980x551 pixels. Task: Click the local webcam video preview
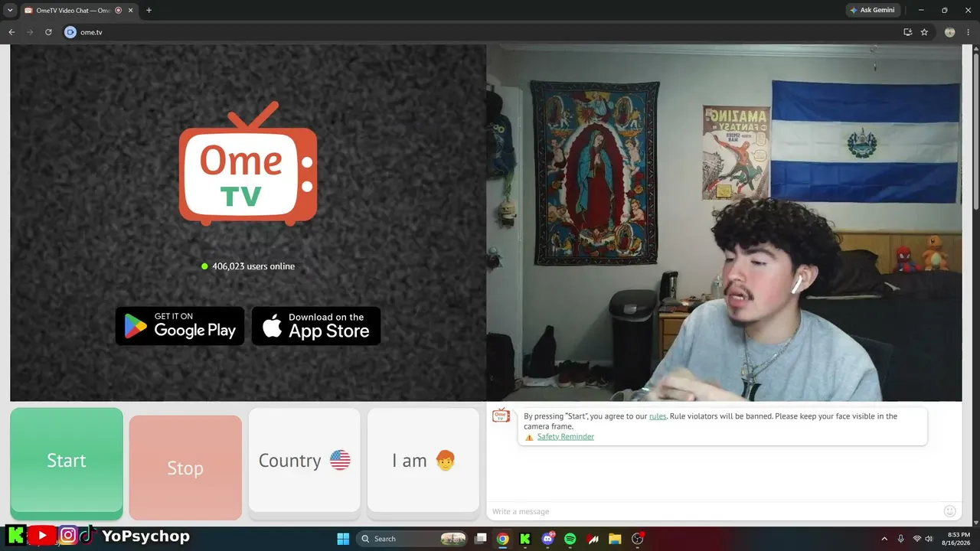point(724,223)
